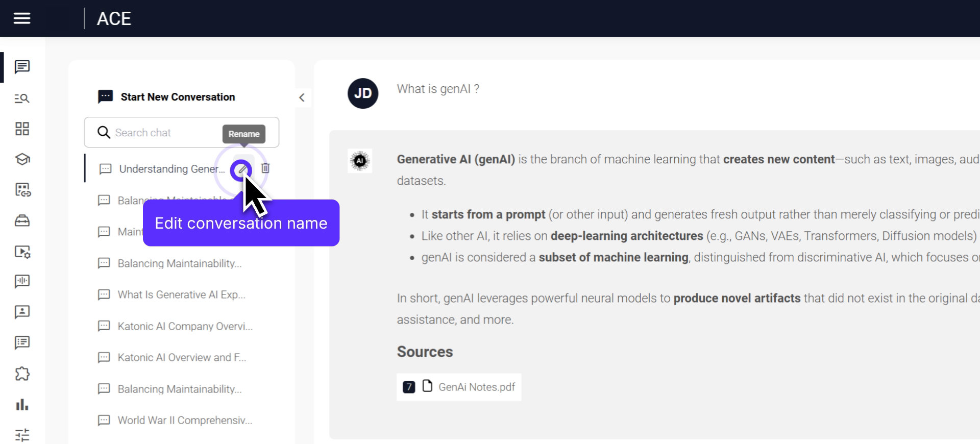Select the World War II Comprehensiv... conversation
This screenshot has width=980, height=444.
(x=185, y=420)
